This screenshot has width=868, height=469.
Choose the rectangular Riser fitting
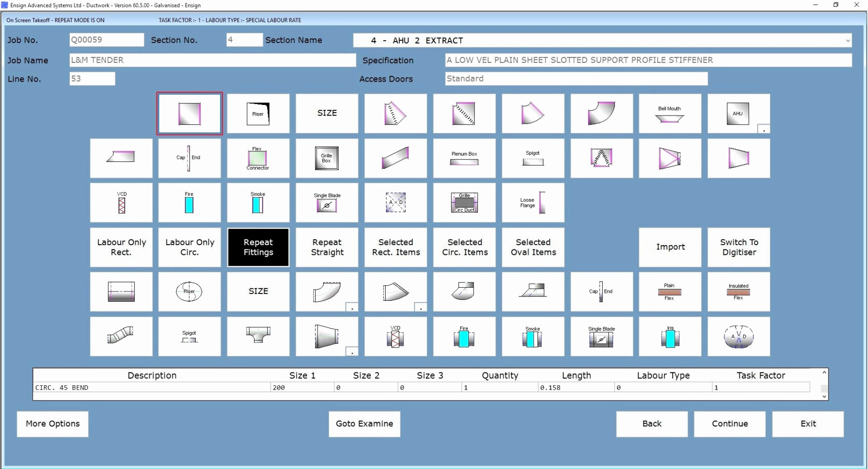pyautogui.click(x=258, y=114)
